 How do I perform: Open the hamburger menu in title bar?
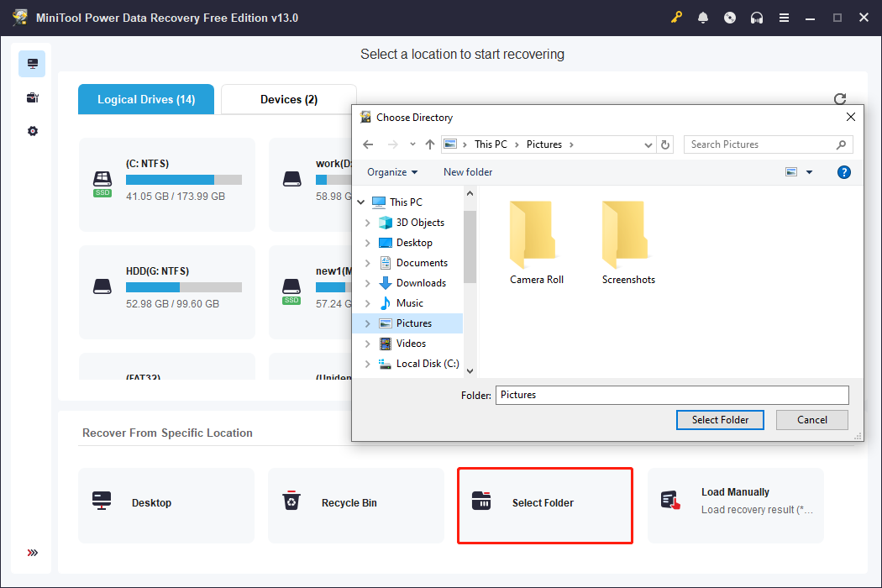(784, 18)
